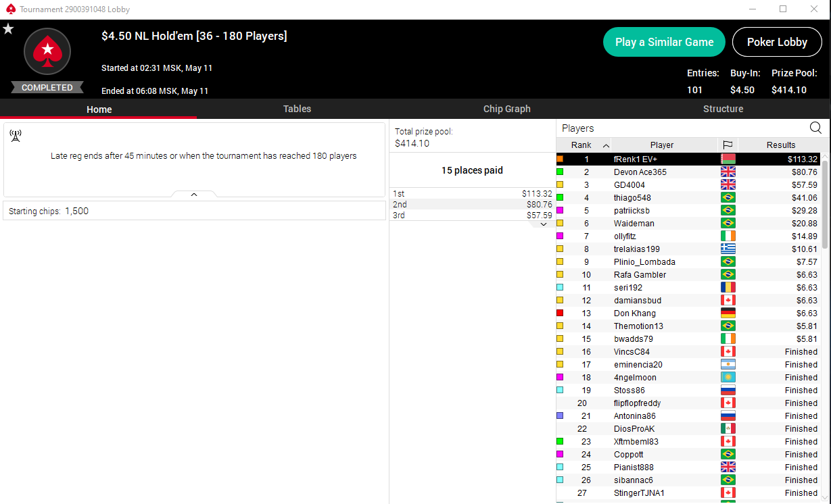Click the late registration broadcast icon

point(15,136)
